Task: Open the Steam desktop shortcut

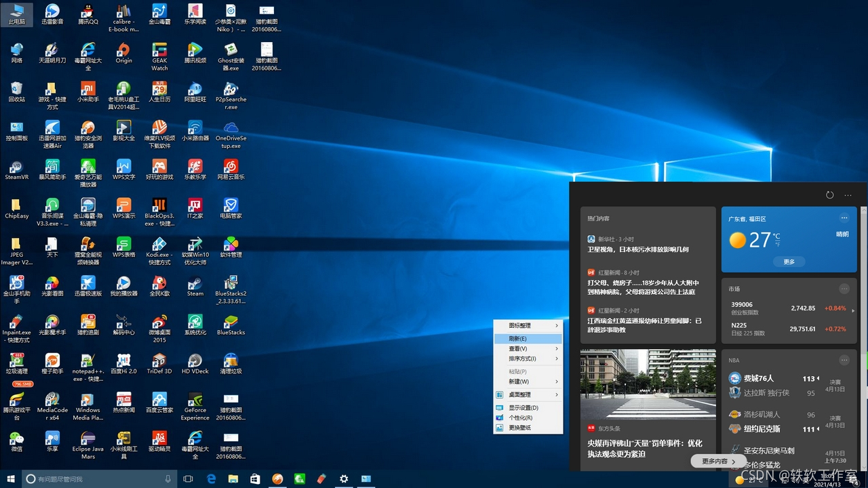Action: point(195,285)
